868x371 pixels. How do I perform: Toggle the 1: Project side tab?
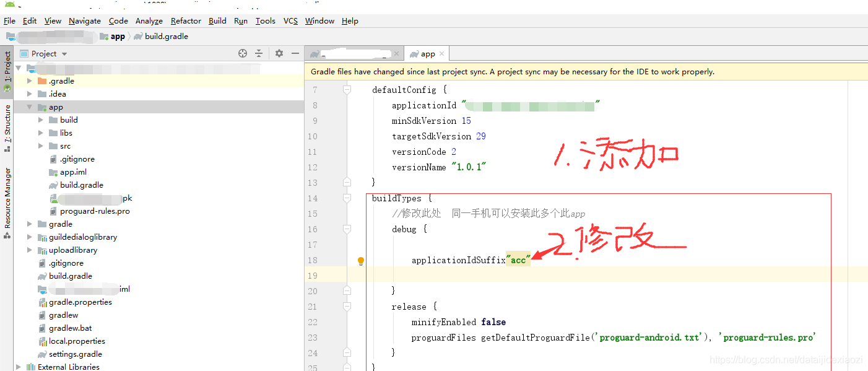click(x=7, y=71)
